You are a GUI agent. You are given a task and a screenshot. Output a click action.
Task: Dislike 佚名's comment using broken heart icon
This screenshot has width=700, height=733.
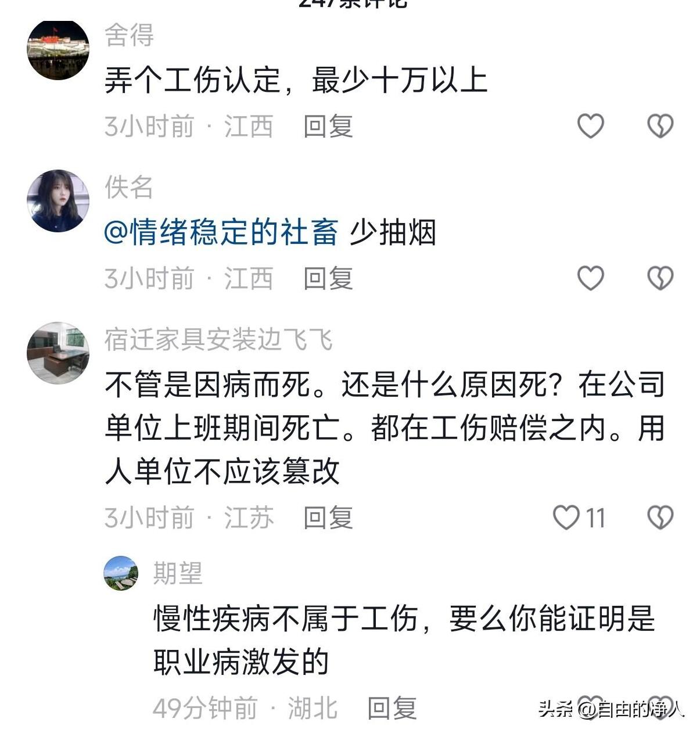tap(659, 277)
